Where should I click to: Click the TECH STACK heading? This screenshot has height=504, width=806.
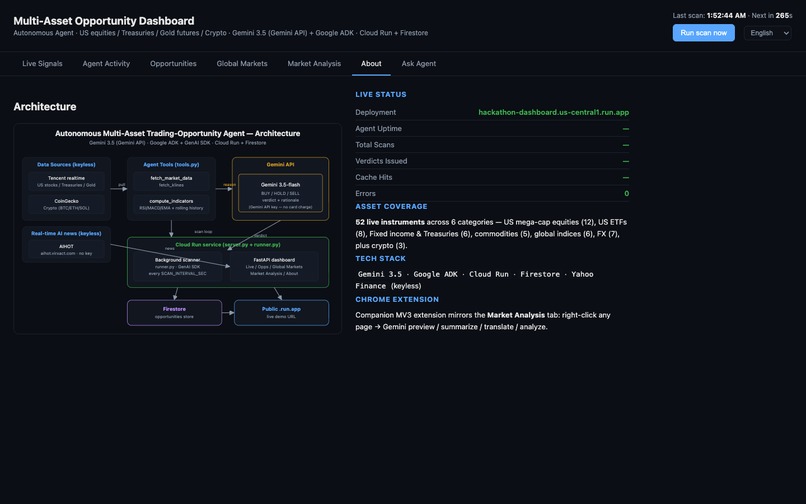point(380,259)
